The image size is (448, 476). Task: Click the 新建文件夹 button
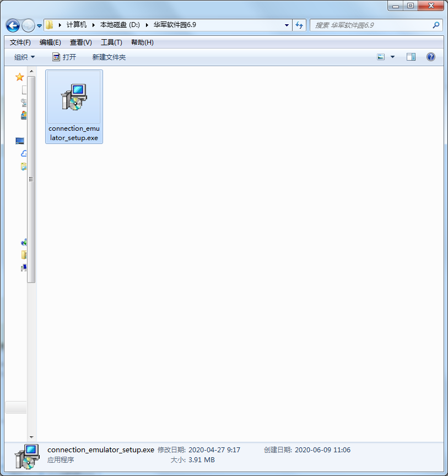(x=109, y=57)
